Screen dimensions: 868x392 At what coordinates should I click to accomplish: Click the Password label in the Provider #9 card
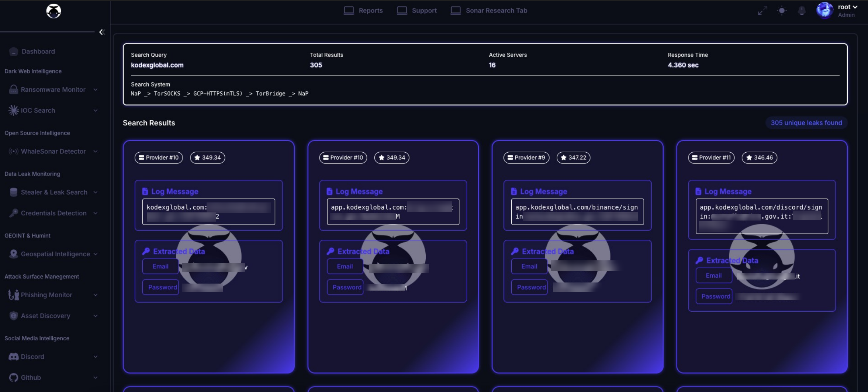[529, 287]
